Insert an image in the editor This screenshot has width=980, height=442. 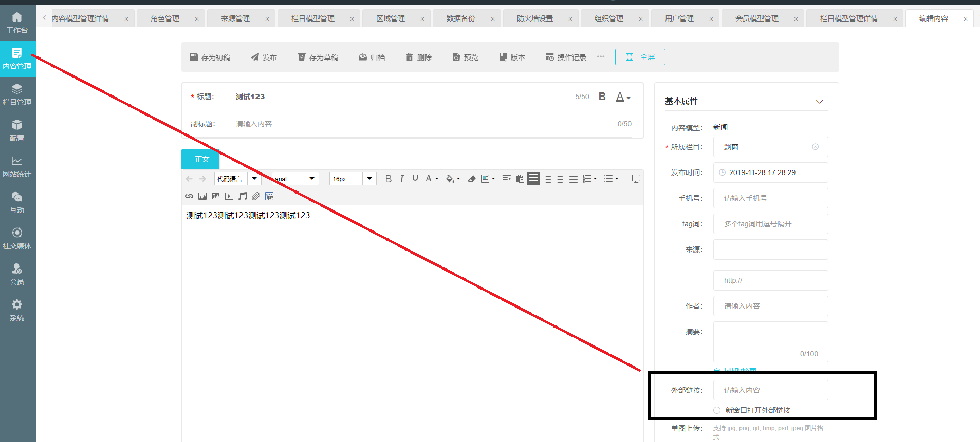click(202, 196)
